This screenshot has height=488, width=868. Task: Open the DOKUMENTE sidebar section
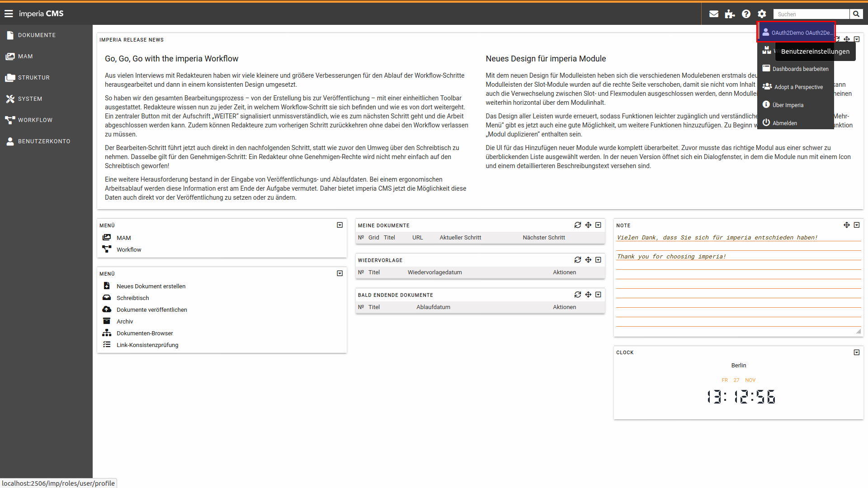(46, 35)
